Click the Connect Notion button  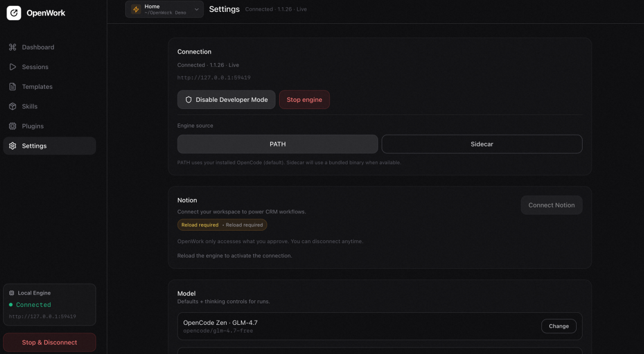point(552,205)
